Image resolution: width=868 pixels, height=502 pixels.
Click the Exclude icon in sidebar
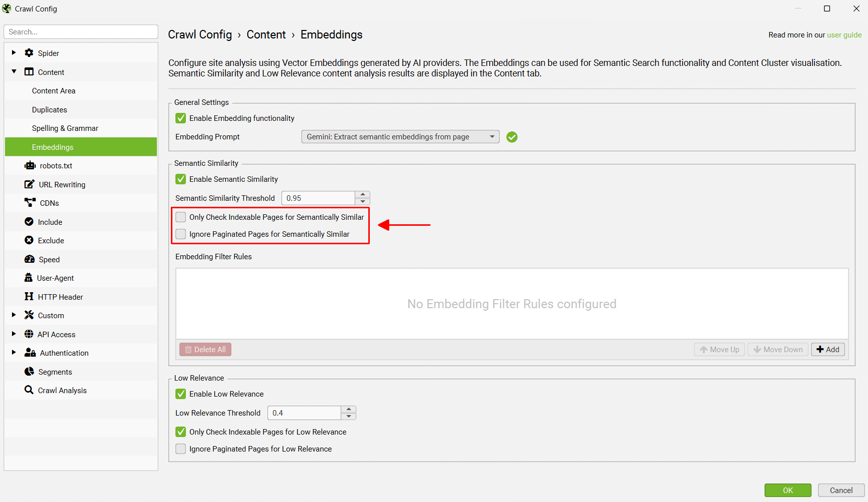tap(29, 240)
